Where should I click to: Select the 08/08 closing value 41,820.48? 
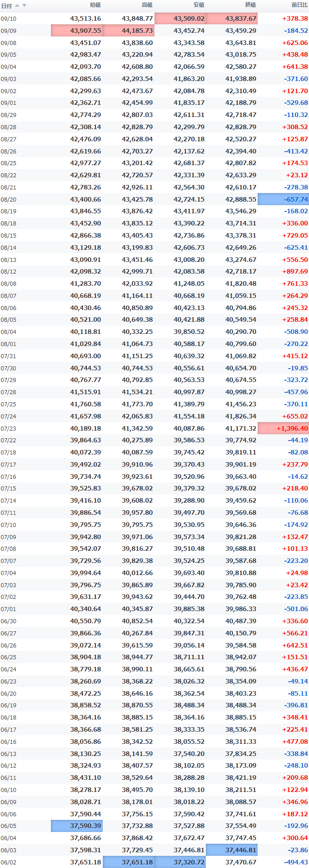241,284
